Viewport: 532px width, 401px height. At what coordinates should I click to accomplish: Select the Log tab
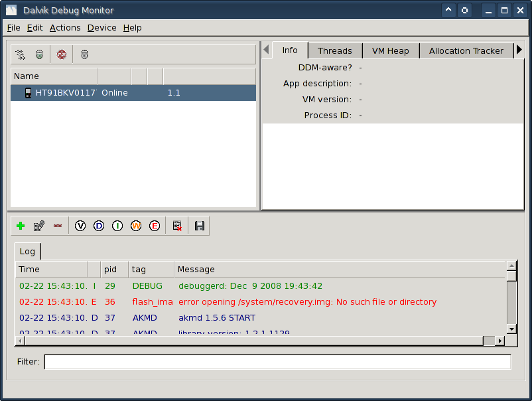(x=27, y=252)
